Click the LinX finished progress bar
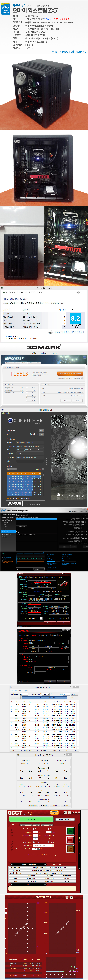The height and width of the screenshot is (980, 88). tap(44, 698)
